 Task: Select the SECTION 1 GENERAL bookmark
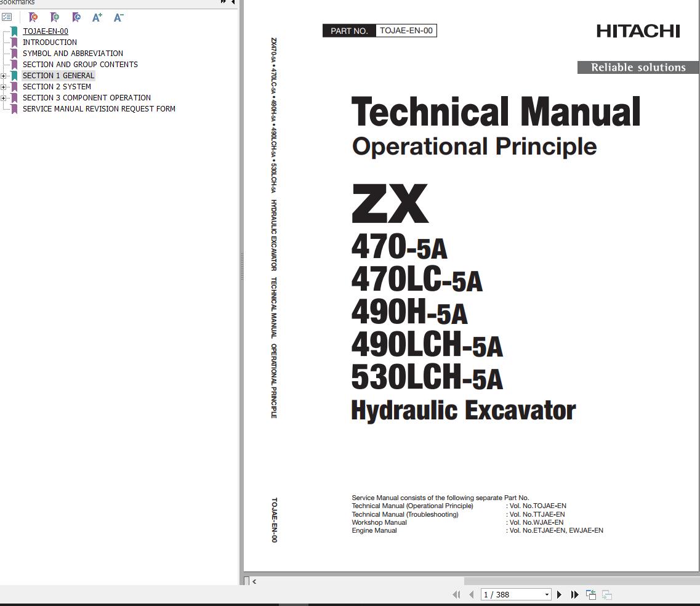click(58, 76)
